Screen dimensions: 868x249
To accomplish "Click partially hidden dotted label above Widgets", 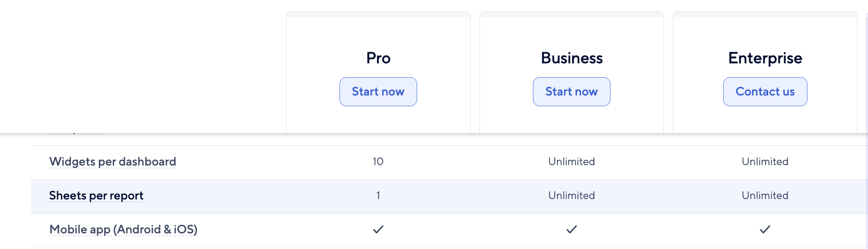I will (76, 133).
